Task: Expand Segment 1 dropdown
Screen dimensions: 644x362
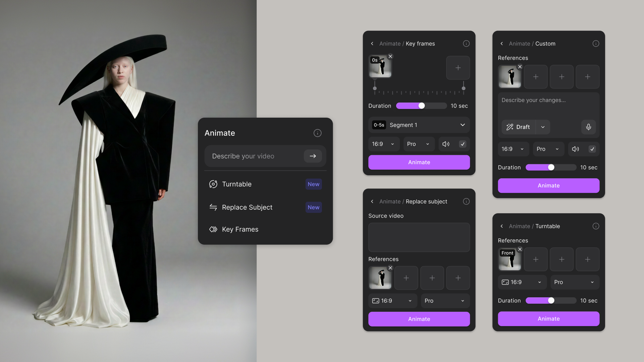Action: (x=419, y=125)
